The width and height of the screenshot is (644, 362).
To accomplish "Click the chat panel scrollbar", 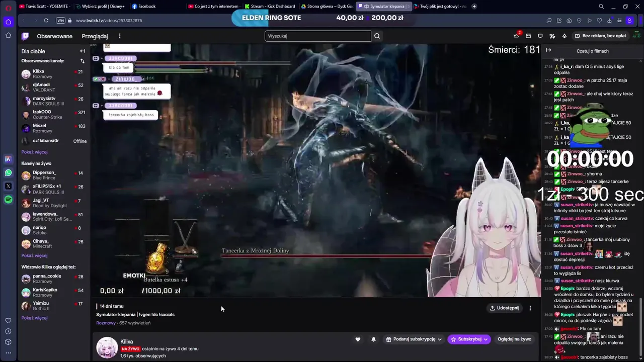I will 641,326.
